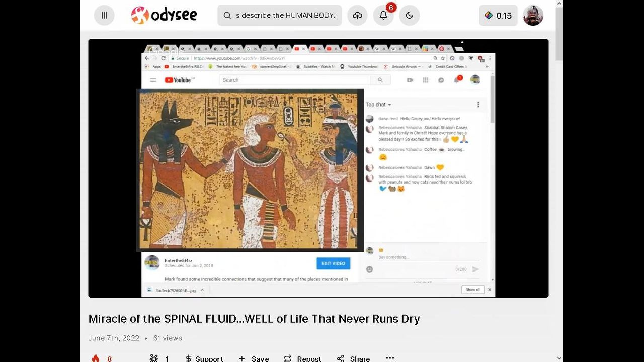The width and height of the screenshot is (644, 362).
Task: Click the video title heading
Action: coord(254,319)
